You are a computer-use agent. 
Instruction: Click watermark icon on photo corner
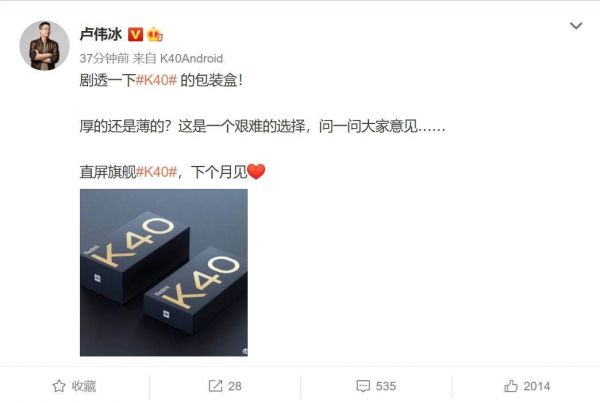245,352
